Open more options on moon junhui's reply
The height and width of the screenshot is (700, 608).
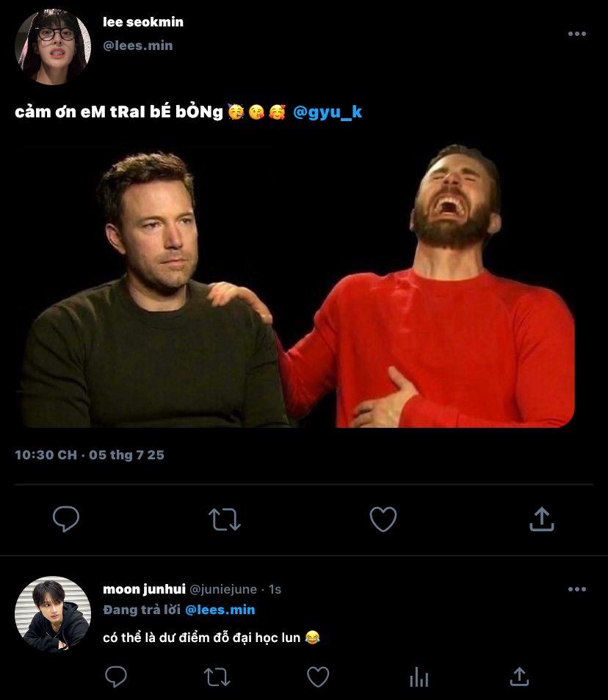[577, 589]
